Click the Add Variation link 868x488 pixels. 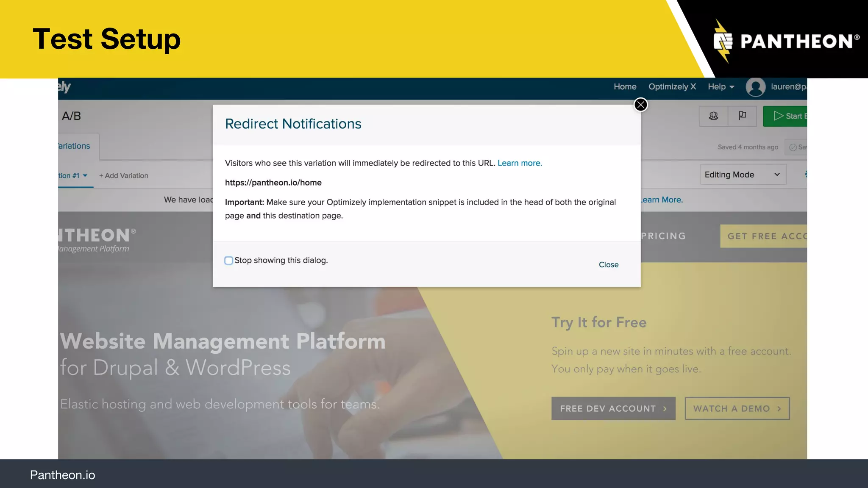124,175
